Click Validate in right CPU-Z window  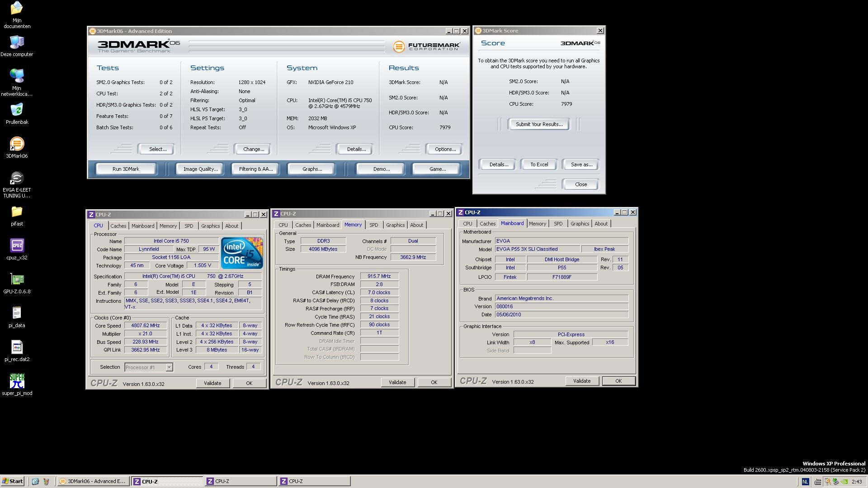pyautogui.click(x=582, y=381)
